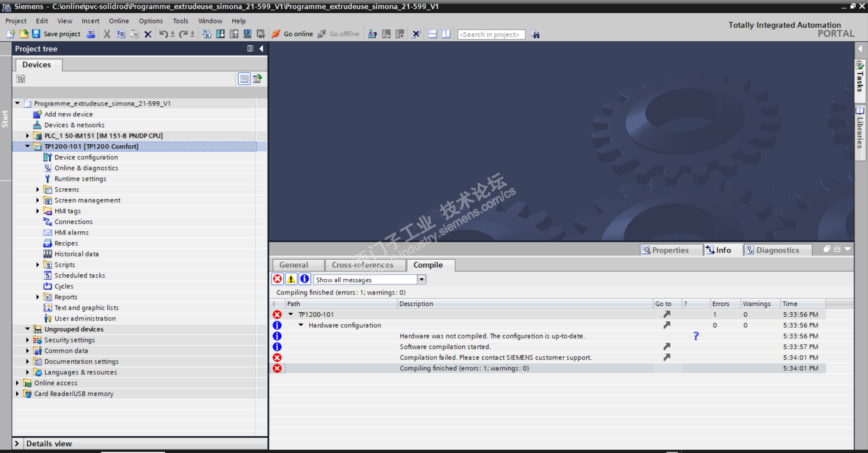868x453 pixels.
Task: Click the icon at left of Devices toolbar
Action: 21,79
